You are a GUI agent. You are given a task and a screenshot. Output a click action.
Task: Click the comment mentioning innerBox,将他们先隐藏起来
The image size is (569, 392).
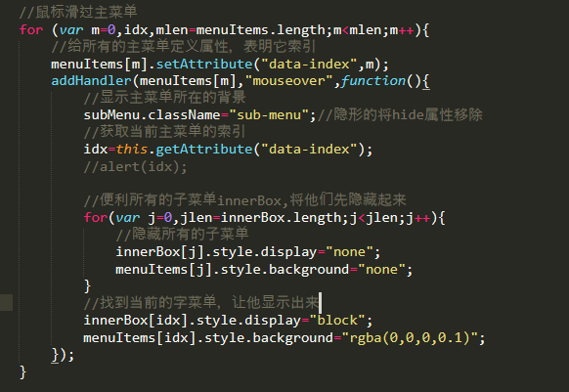click(244, 200)
